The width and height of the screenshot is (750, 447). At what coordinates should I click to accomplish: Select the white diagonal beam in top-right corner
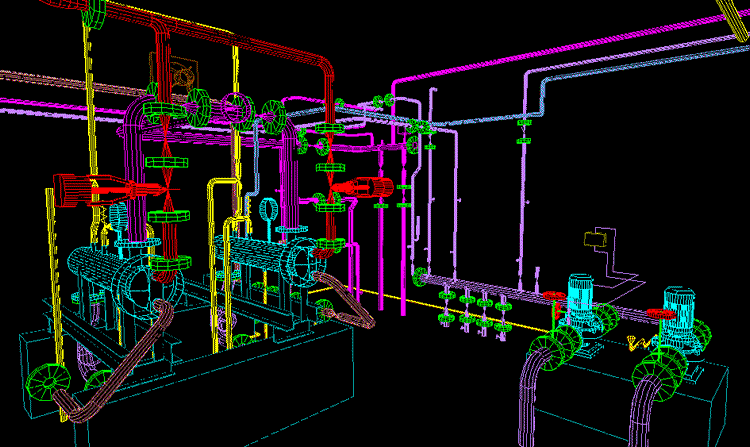(733, 10)
